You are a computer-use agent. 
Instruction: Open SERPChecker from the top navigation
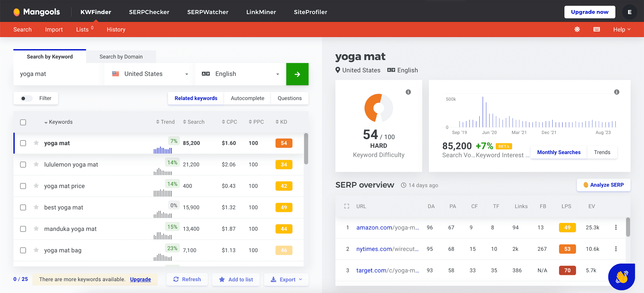149,12
